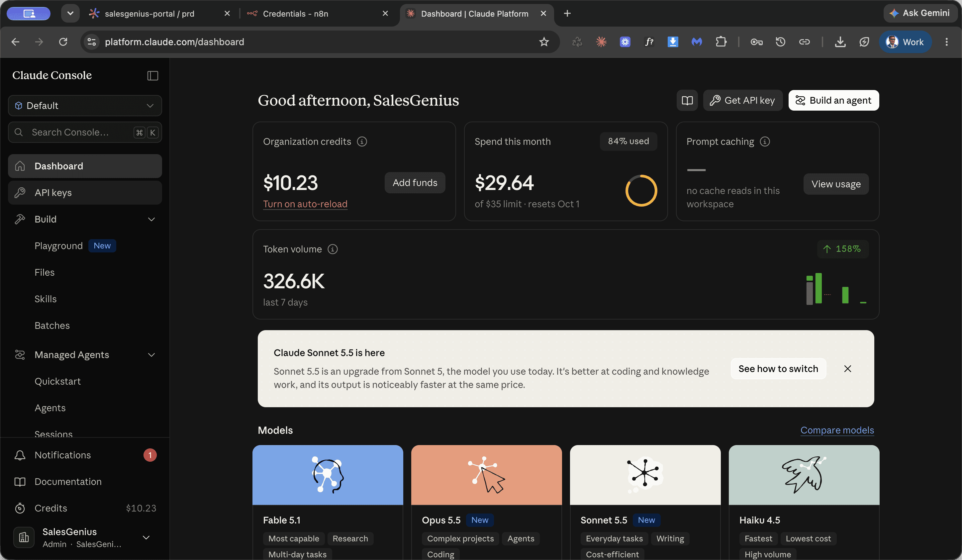962x560 pixels.
Task: Open the tab search dropdown arrow
Action: (70, 14)
